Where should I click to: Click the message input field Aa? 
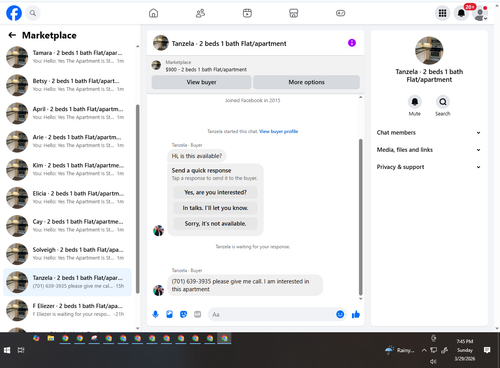pyautogui.click(x=272, y=314)
